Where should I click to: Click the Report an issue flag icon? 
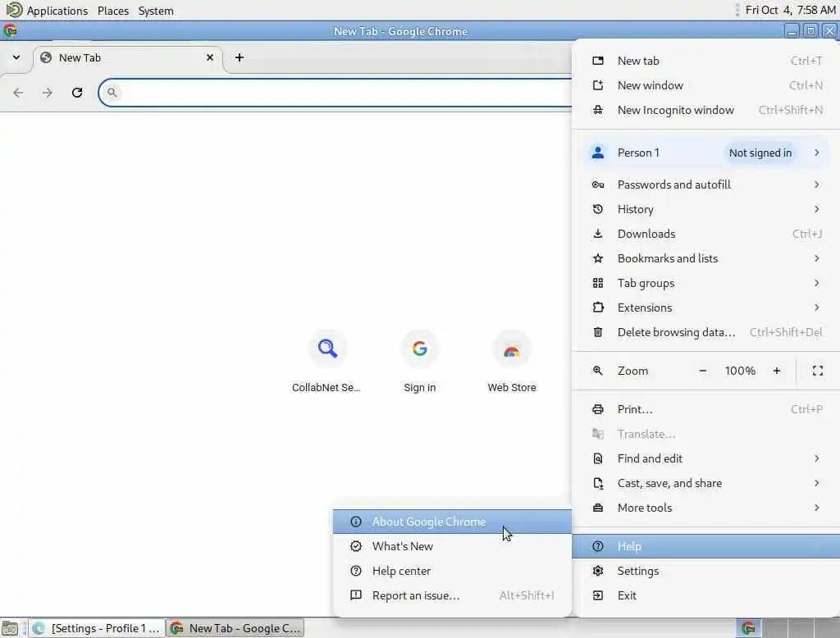(x=356, y=595)
